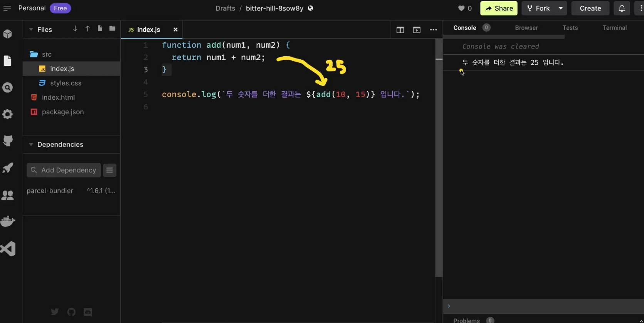Open the editor more options ellipsis
The height and width of the screenshot is (323, 644).
pyautogui.click(x=434, y=30)
